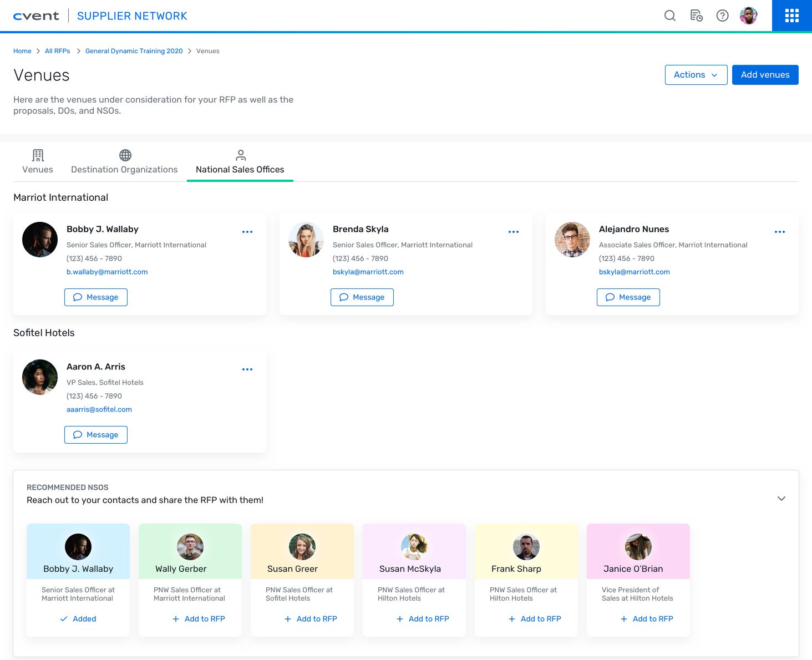Viewport: 812px width, 660px height.
Task: Click the Marriot International heading
Action: click(x=61, y=197)
